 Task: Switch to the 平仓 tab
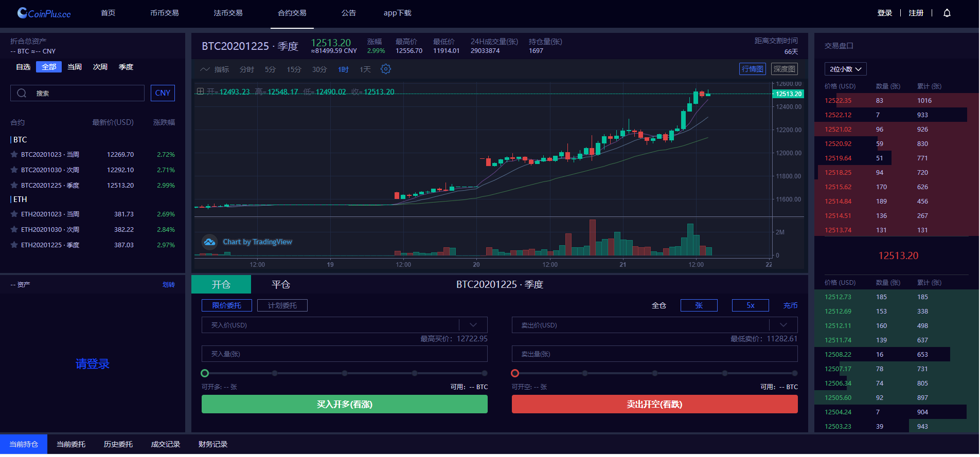coord(281,284)
